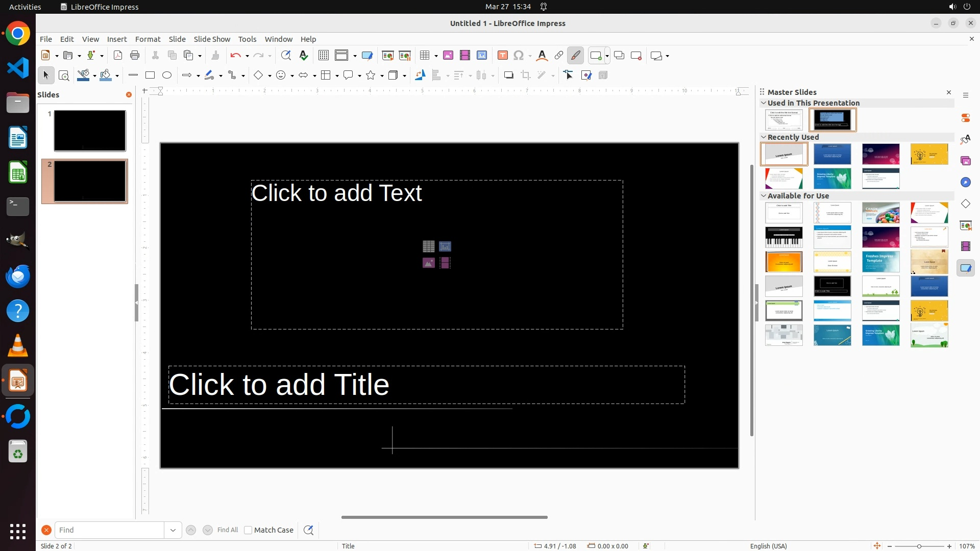Click the Insert Hyperlink icon
Screen dimensions: 980x551
click(559, 56)
